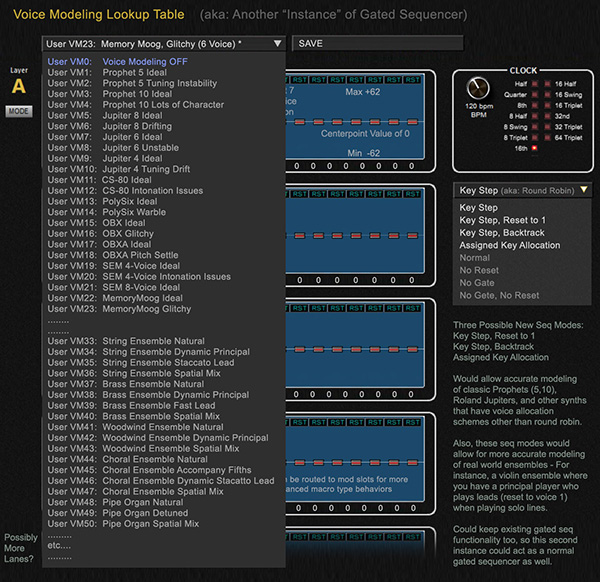Choose User VM35: String Ensemble Staccato Lead

tap(141, 362)
